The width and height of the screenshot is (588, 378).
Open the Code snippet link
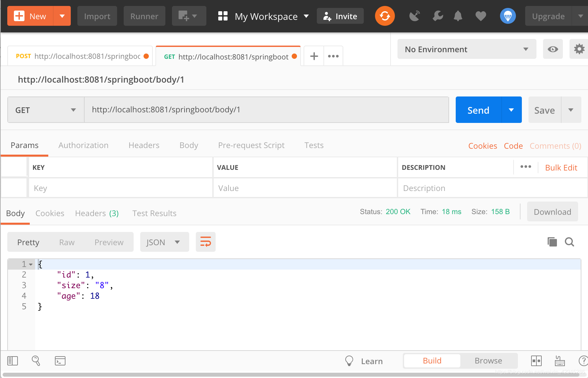click(513, 146)
